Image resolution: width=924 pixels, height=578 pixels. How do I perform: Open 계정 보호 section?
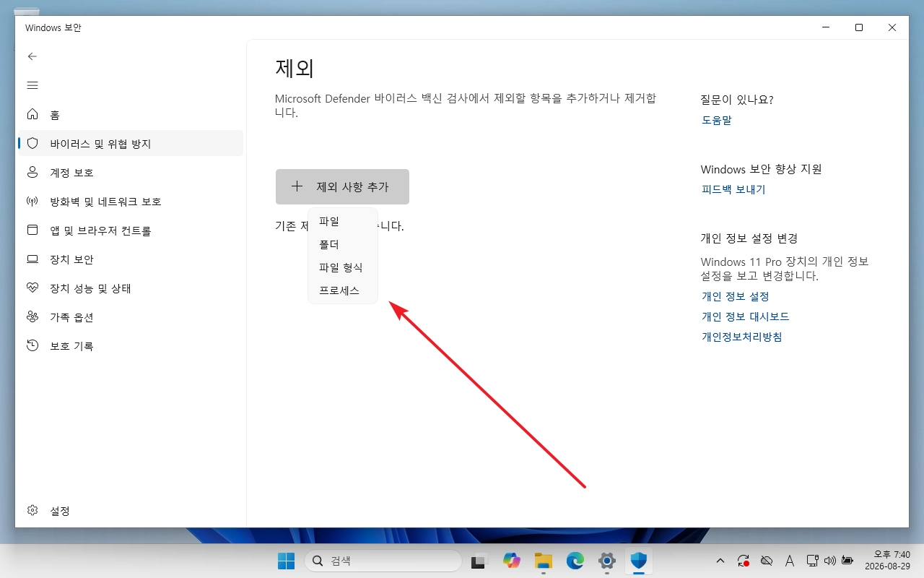point(131,172)
